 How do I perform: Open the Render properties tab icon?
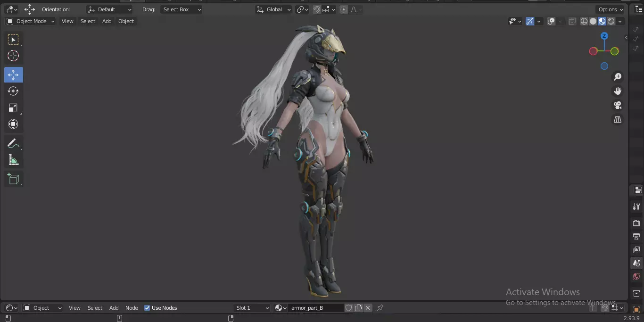coord(636,223)
